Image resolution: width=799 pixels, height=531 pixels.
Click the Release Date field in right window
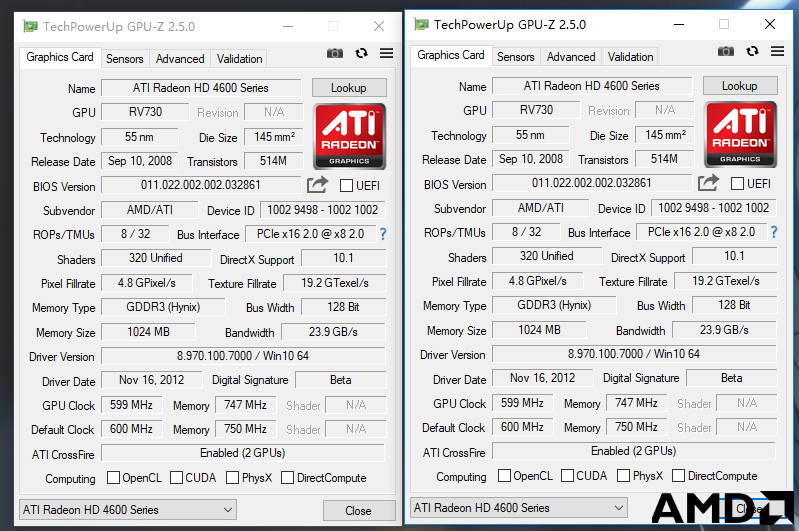tap(531, 159)
